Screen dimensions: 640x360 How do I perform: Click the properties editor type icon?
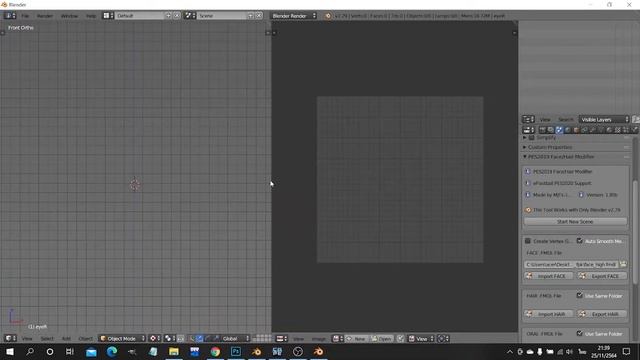[x=529, y=130]
